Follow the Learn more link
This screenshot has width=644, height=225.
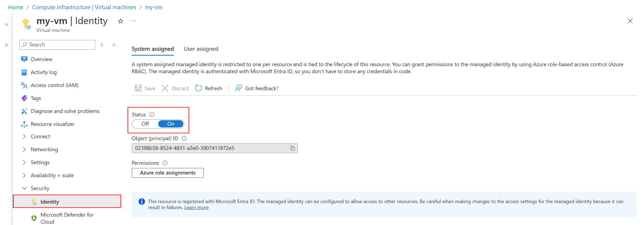point(196,207)
